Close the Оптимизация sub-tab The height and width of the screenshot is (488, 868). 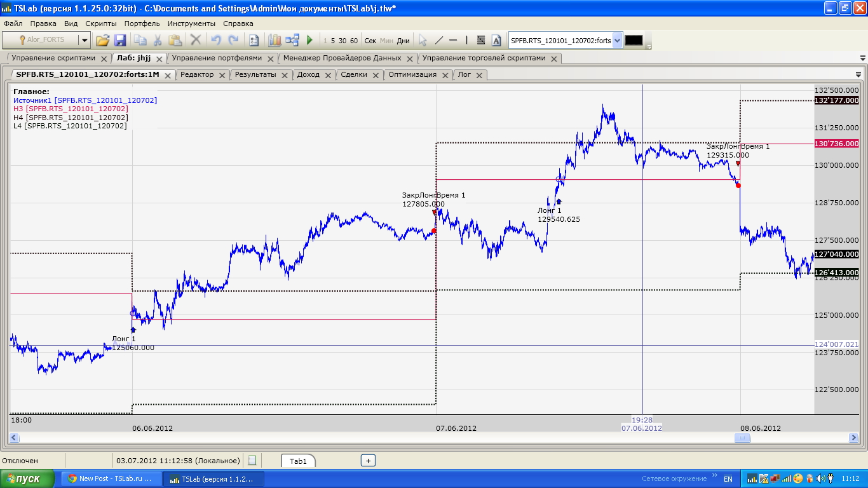(445, 75)
